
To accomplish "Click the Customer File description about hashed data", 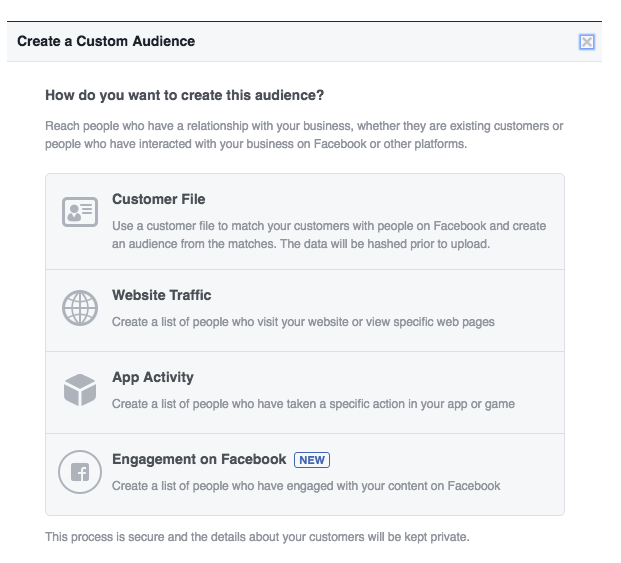I will tap(329, 235).
